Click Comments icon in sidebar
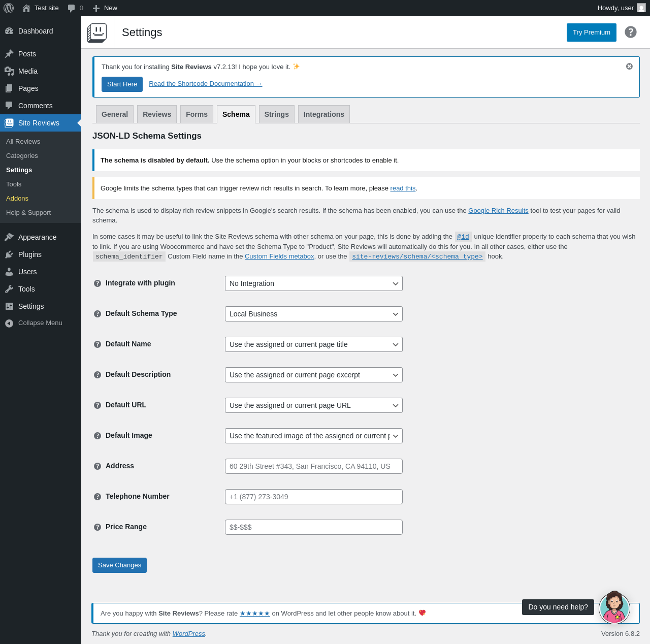 click(x=9, y=106)
